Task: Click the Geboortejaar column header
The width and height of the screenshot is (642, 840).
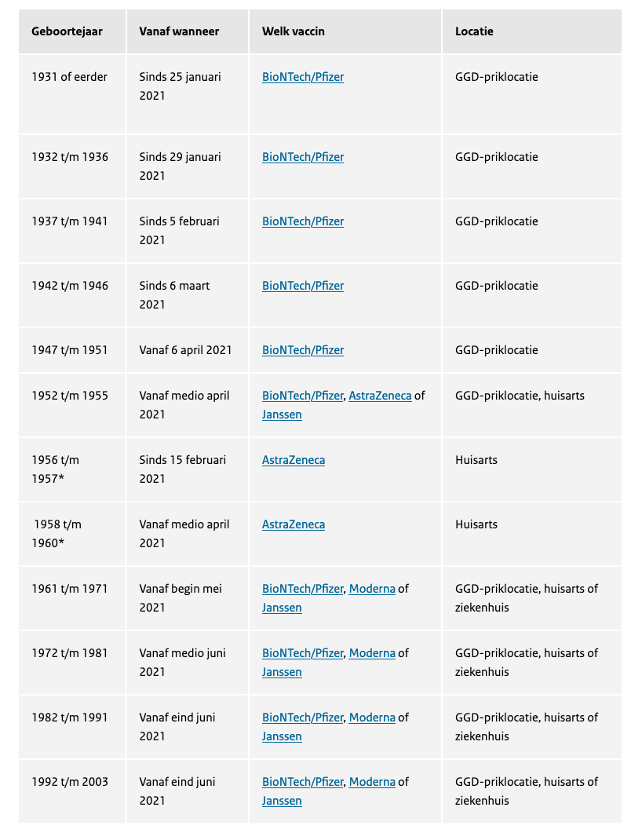Action: pyautogui.click(x=67, y=31)
